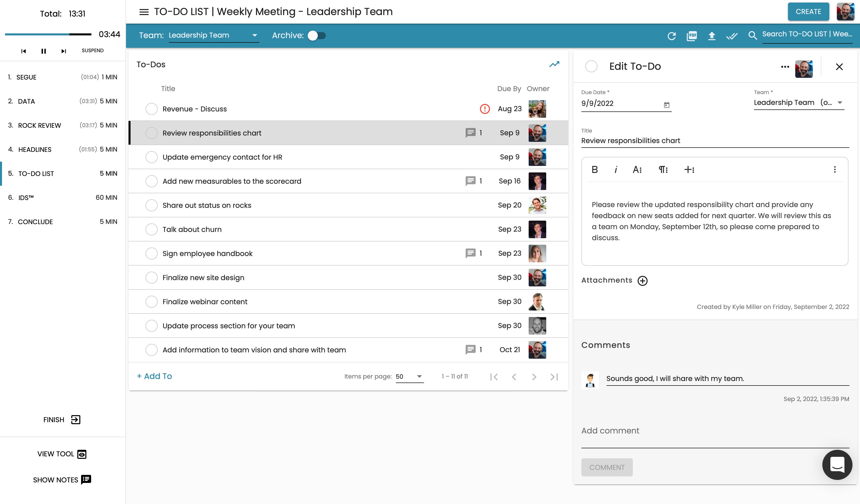
Task: Click the CREATE button
Action: tap(808, 11)
